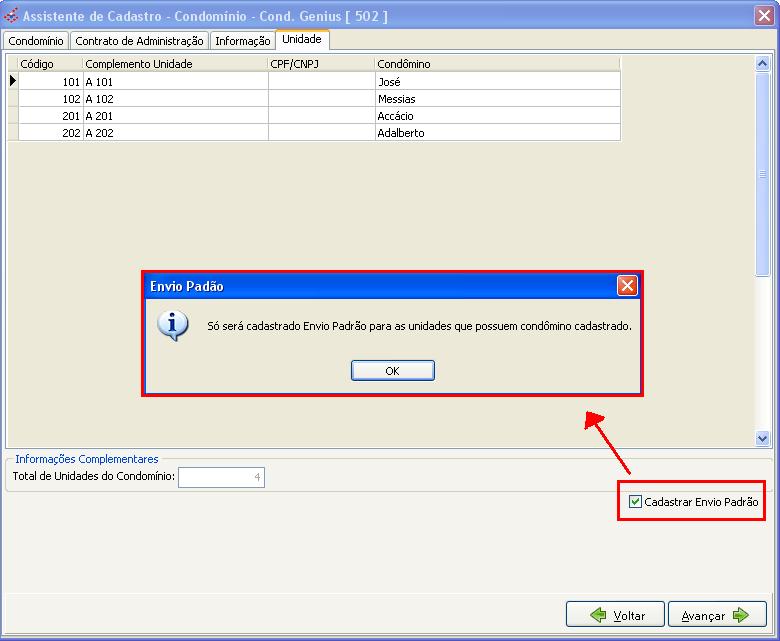The image size is (780, 641).
Task: Switch to the Condomínio tab
Action: click(36, 41)
